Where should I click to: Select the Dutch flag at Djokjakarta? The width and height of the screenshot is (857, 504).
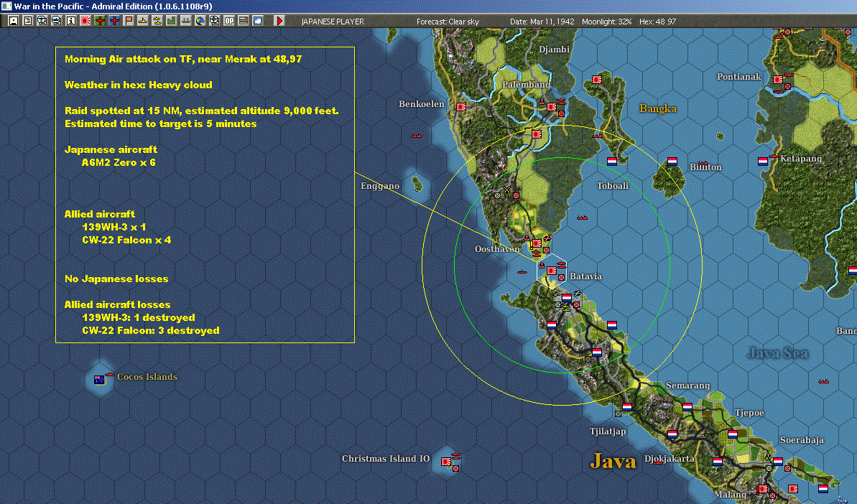coord(672,434)
